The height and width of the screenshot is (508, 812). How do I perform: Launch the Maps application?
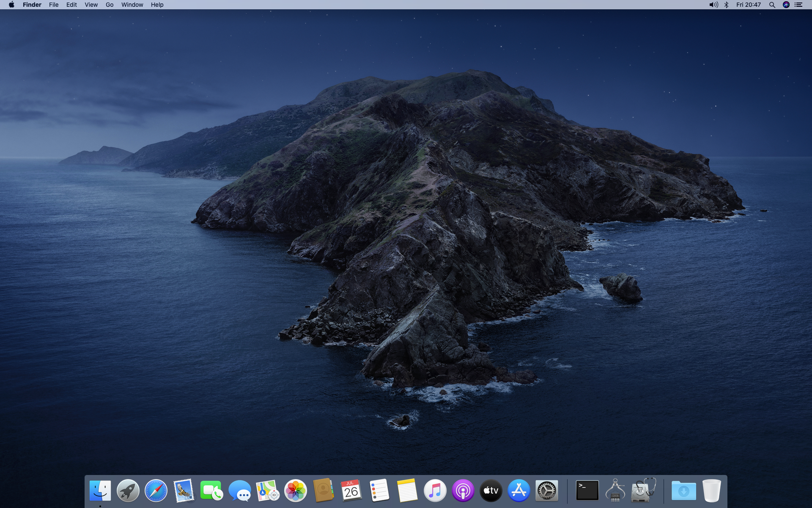pyautogui.click(x=267, y=491)
